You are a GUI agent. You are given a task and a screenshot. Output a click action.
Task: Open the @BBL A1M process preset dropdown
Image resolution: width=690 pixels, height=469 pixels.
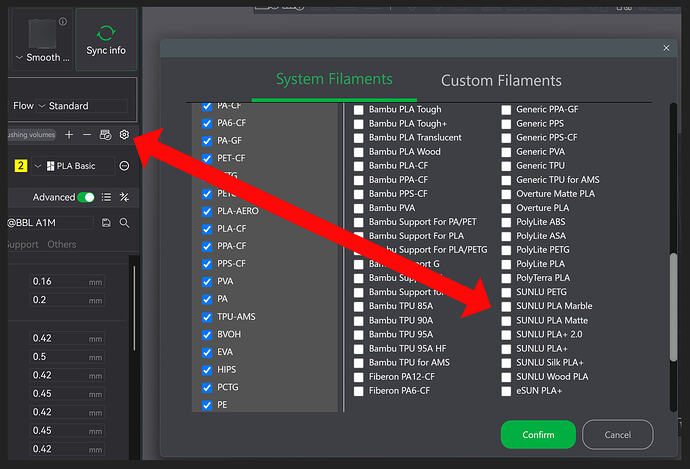(x=51, y=223)
